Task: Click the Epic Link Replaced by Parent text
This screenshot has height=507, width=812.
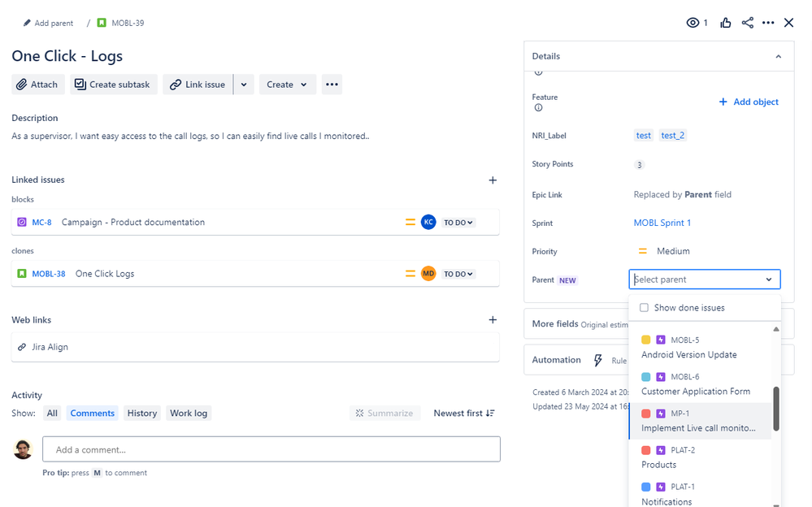Action: click(683, 195)
